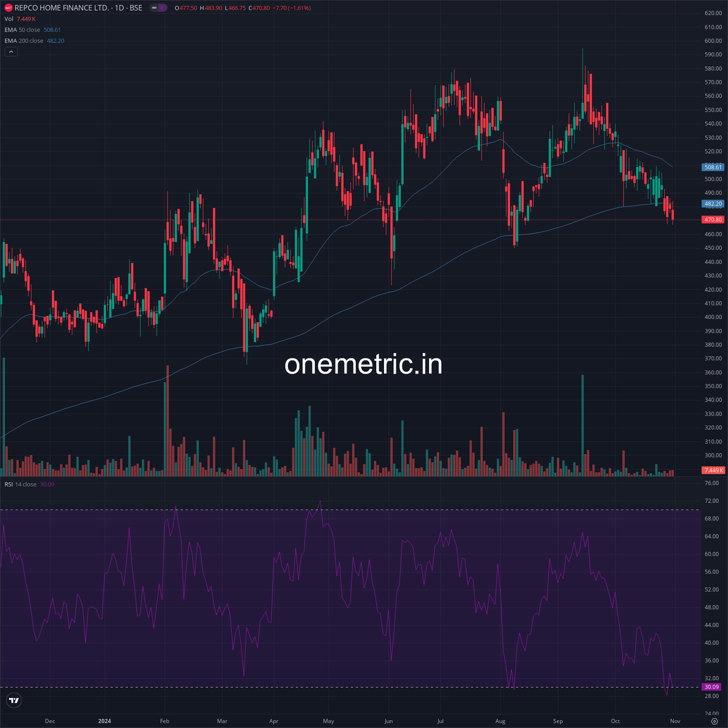The width and height of the screenshot is (728, 728).
Task: Click the EMA 50 close indicator label
Action: tap(23, 29)
